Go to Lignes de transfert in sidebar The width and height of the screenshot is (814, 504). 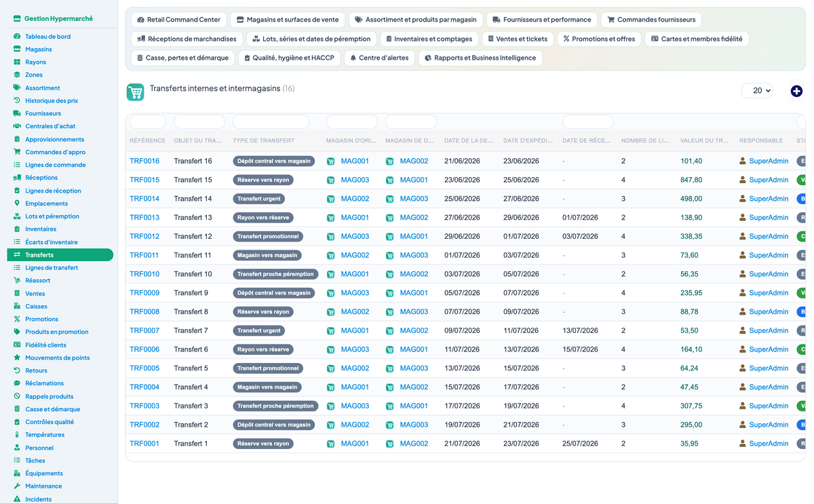(52, 267)
